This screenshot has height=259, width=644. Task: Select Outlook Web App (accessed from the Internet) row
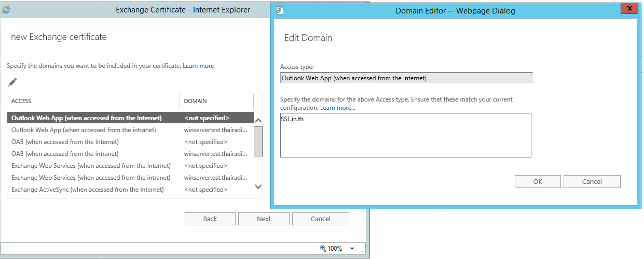[x=87, y=118]
